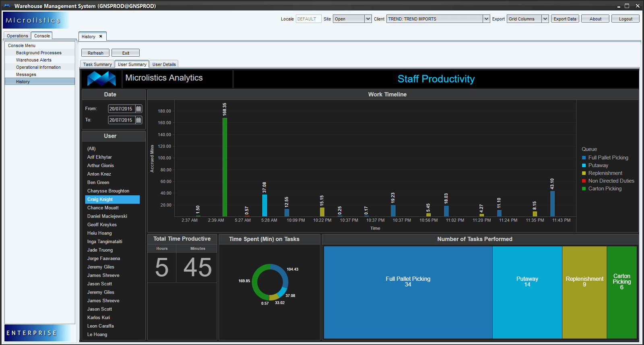Click the Logout button
644x345 pixels.
625,19
